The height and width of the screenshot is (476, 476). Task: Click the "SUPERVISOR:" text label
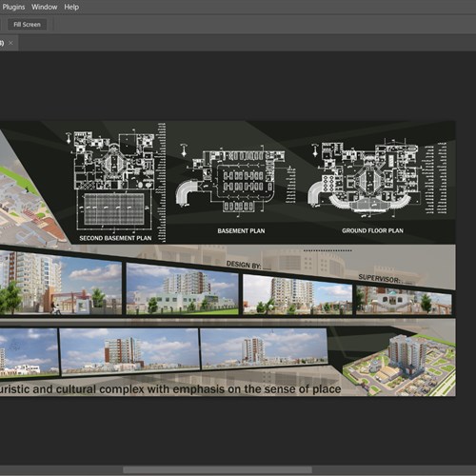(x=379, y=278)
